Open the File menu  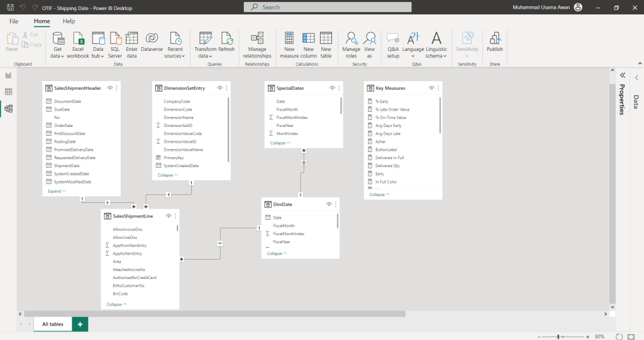tap(14, 21)
